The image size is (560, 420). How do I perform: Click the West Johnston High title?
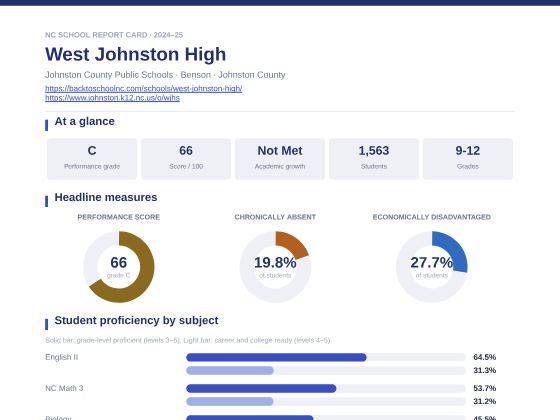pyautogui.click(x=135, y=54)
